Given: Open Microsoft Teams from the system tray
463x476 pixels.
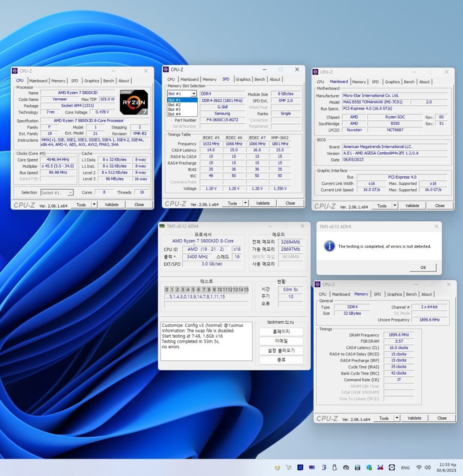Looking at the screenshot, I should (323, 467).
